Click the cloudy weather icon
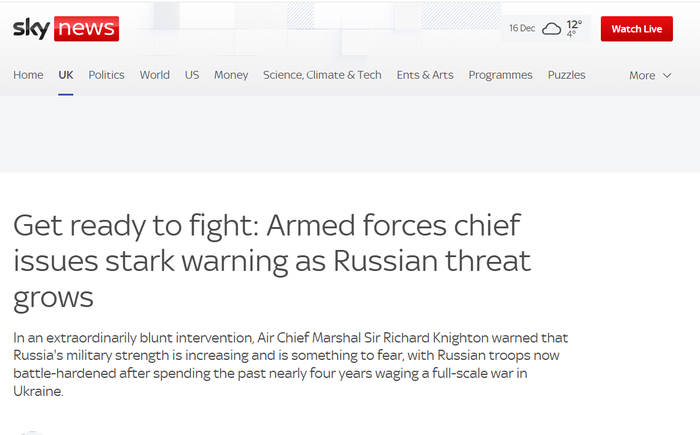The image size is (700, 435). tap(551, 29)
